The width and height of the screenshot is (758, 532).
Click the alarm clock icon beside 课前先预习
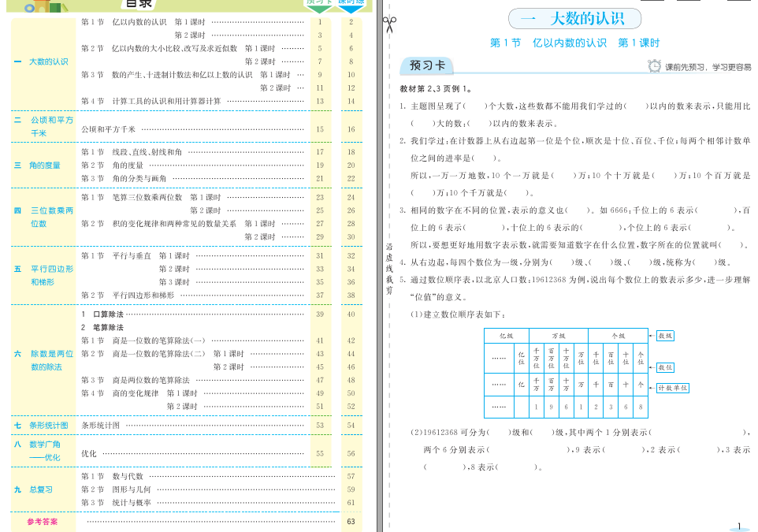click(x=654, y=66)
